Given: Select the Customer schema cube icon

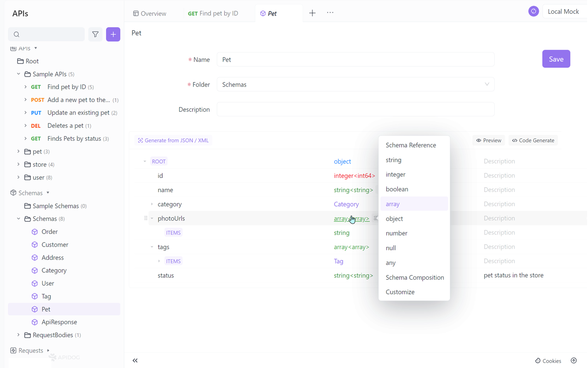Looking at the screenshot, I should pyautogui.click(x=35, y=245).
